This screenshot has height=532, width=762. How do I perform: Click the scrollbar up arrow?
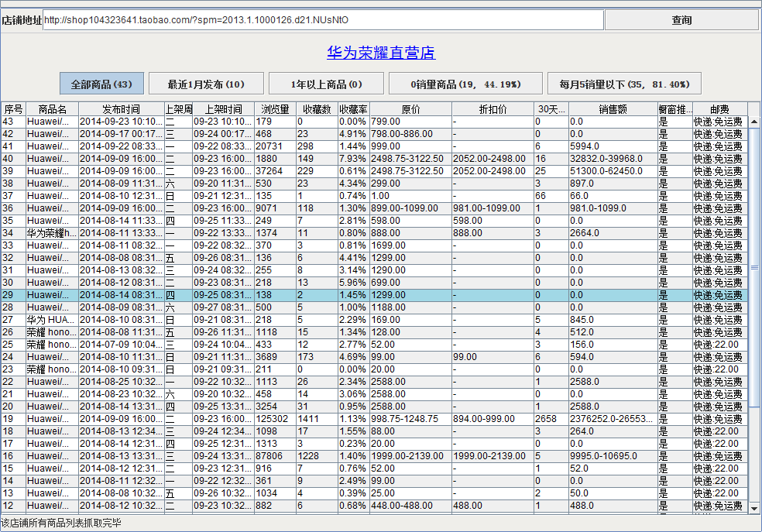point(753,121)
